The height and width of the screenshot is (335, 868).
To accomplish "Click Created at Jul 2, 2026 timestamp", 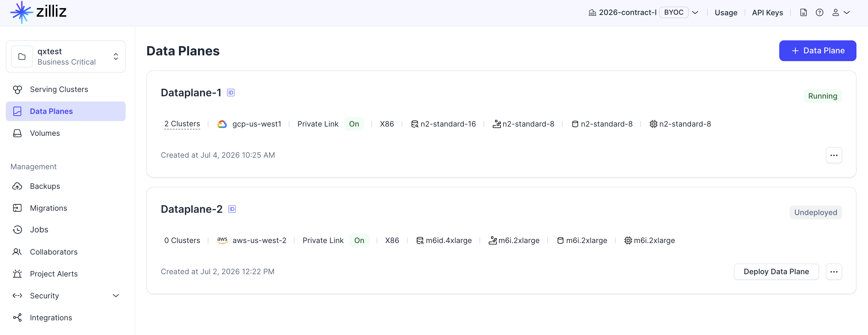I will (x=218, y=272).
